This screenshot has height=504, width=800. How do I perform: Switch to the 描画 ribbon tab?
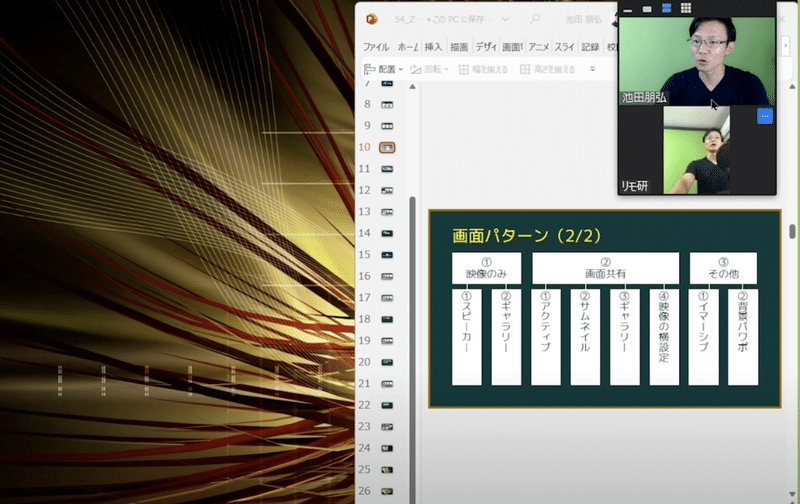coord(459,47)
